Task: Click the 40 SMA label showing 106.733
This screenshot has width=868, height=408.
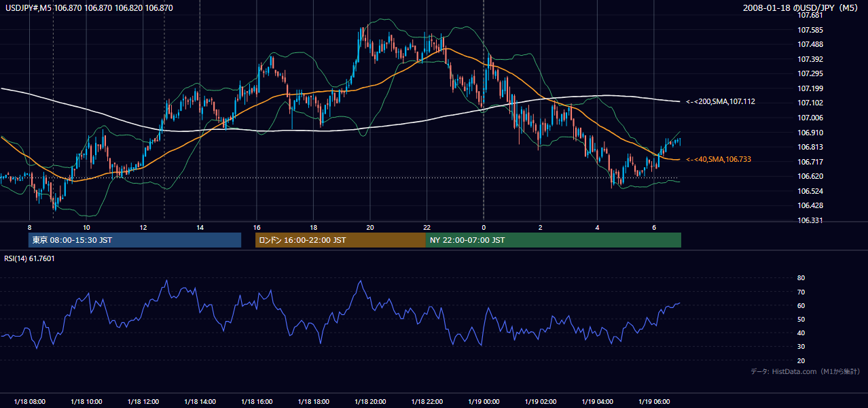Action: tap(719, 159)
